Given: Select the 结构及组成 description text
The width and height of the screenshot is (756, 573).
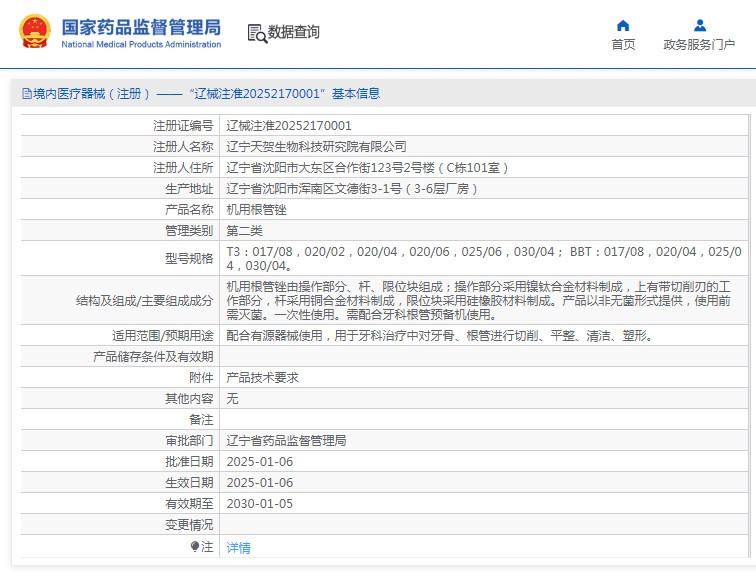Looking at the screenshot, I should point(478,300).
